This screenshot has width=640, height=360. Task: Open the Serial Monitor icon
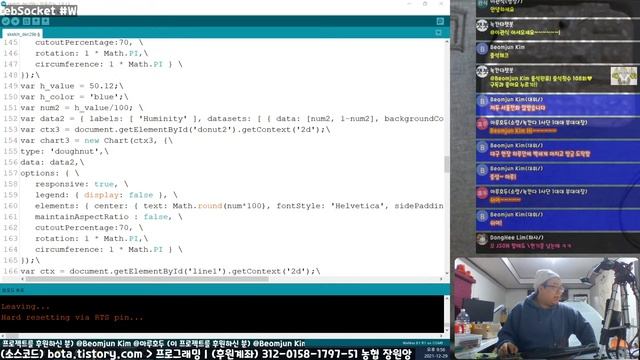[440, 21]
